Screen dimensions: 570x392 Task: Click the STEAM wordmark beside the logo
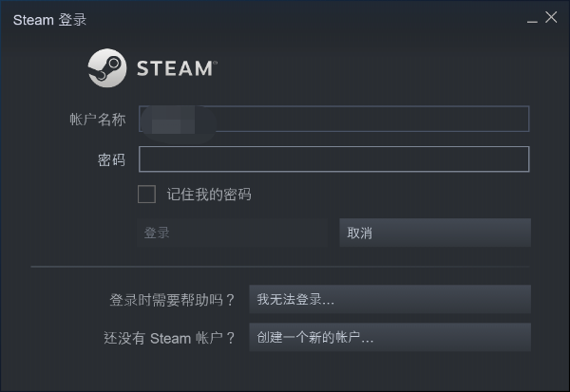[177, 68]
